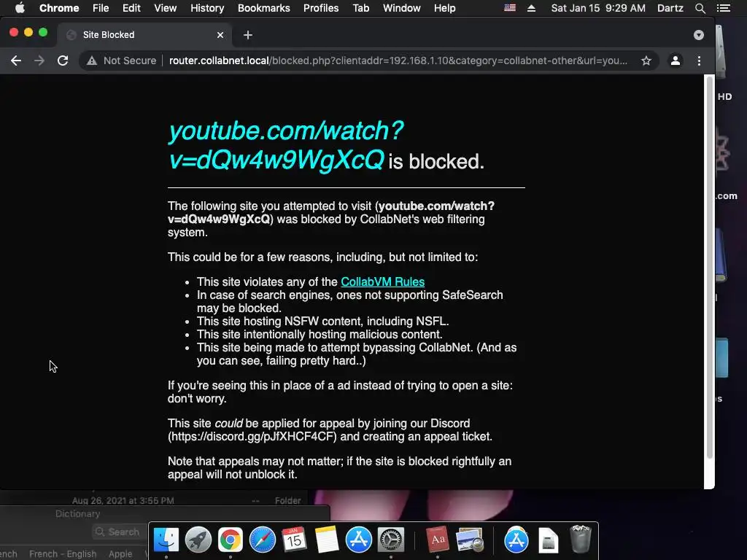
Task: Open the CollabVM Rules link
Action: pyautogui.click(x=382, y=281)
